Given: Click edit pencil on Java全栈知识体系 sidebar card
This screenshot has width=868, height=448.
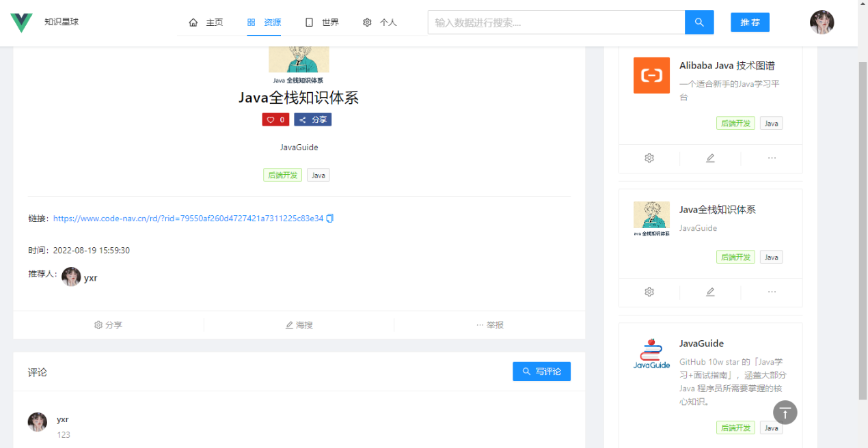Looking at the screenshot, I should click(710, 292).
